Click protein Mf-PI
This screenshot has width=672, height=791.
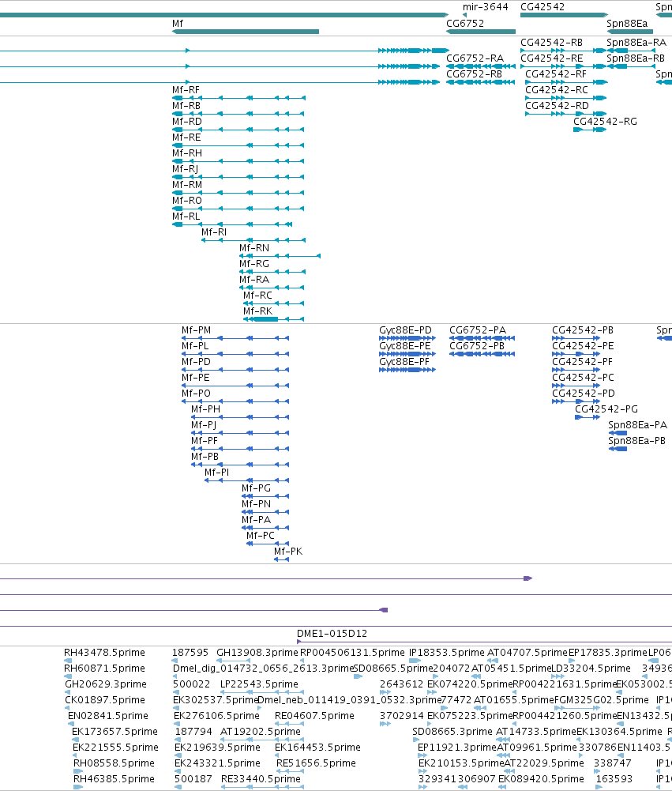click(217, 473)
